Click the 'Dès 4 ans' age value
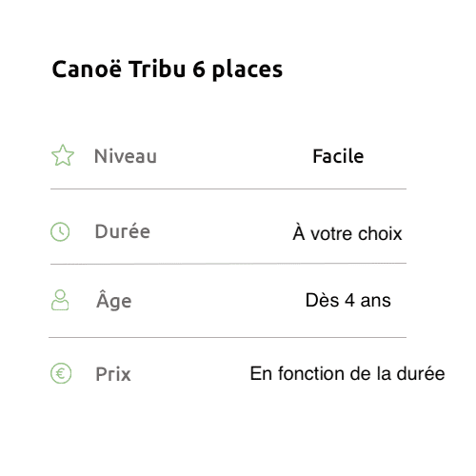Image resolution: width=476 pixels, height=476 pixels. (x=348, y=300)
